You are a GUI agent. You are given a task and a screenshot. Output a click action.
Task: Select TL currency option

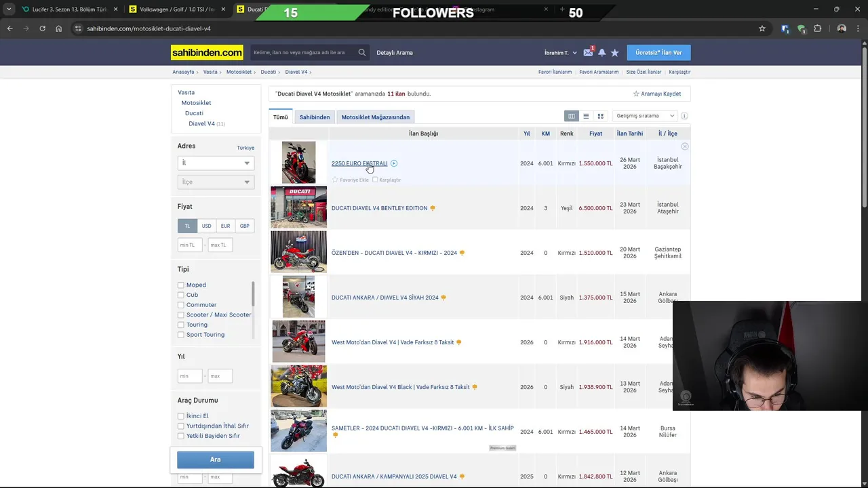[x=187, y=226]
